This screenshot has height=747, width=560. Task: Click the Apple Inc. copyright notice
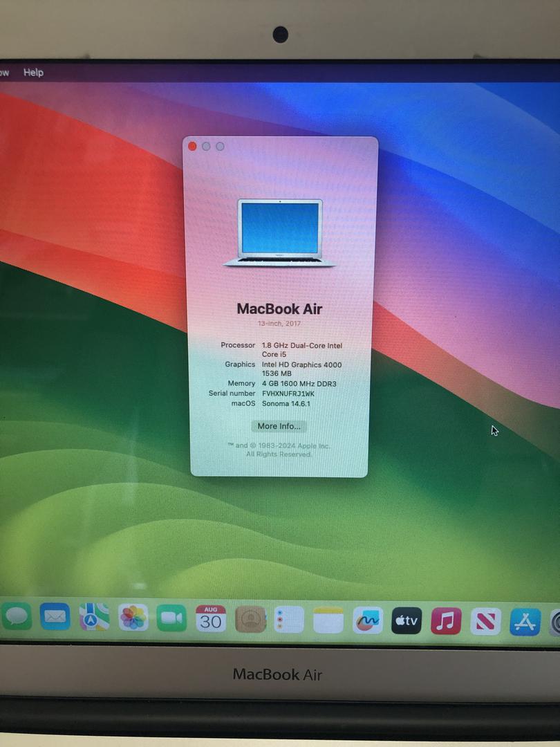tap(279, 450)
